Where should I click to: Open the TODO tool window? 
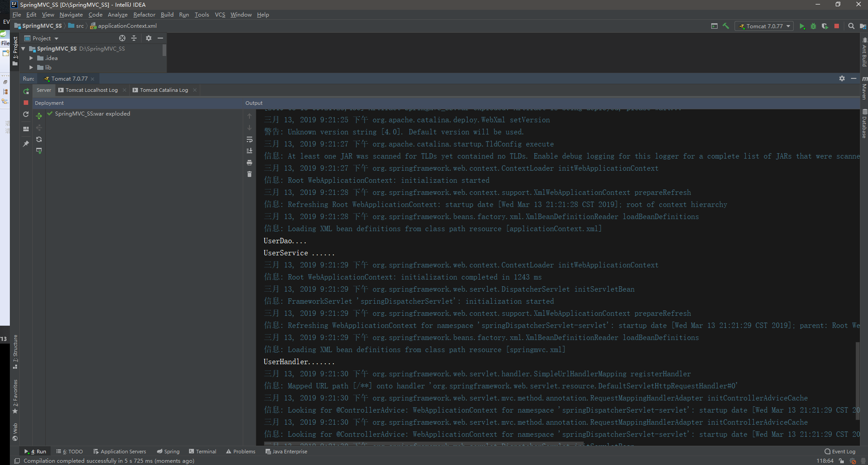pos(70,452)
